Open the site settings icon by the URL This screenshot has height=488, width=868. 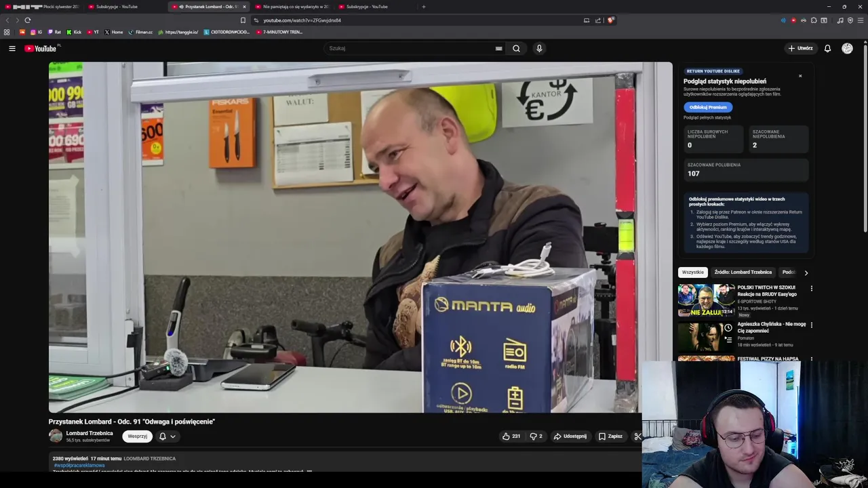click(256, 20)
